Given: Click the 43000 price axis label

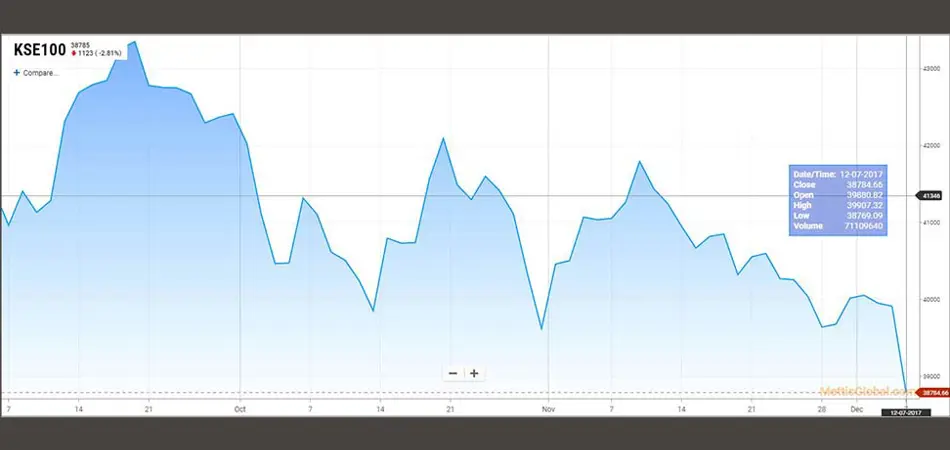Looking at the screenshot, I should click(932, 68).
